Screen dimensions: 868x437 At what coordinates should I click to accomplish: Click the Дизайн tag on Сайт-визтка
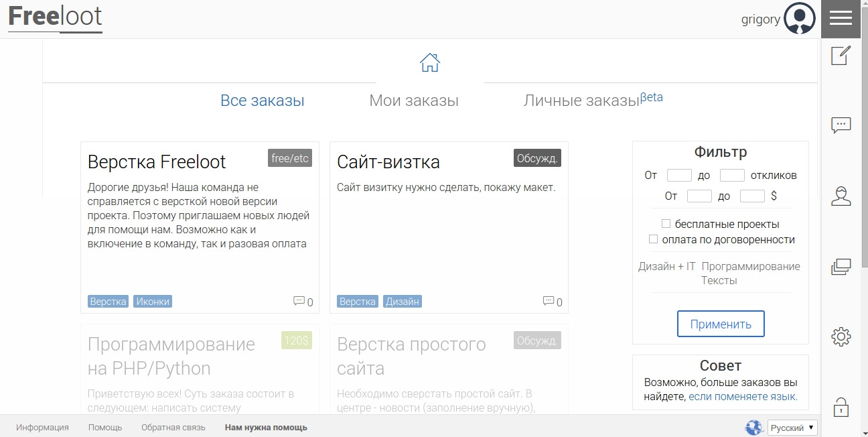403,302
